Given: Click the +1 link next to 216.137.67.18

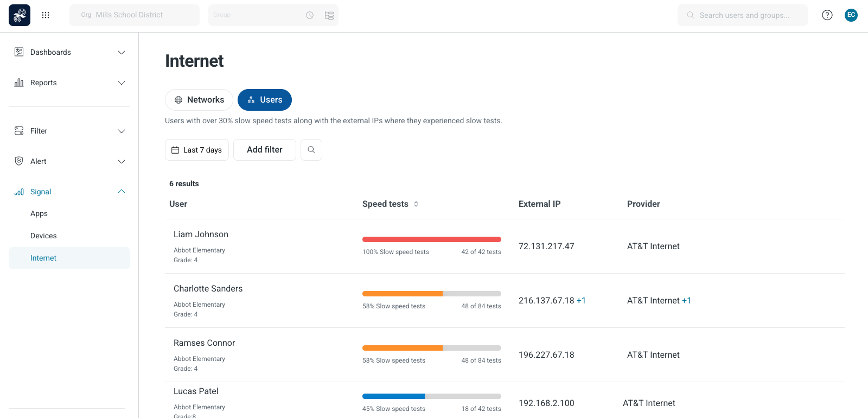Looking at the screenshot, I should (581, 301).
